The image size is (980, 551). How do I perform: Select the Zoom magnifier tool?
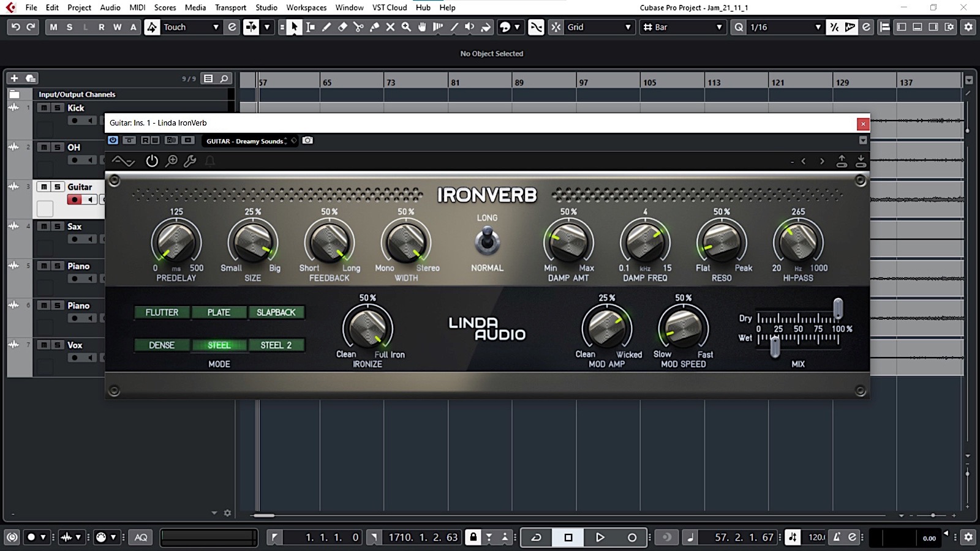(x=406, y=27)
